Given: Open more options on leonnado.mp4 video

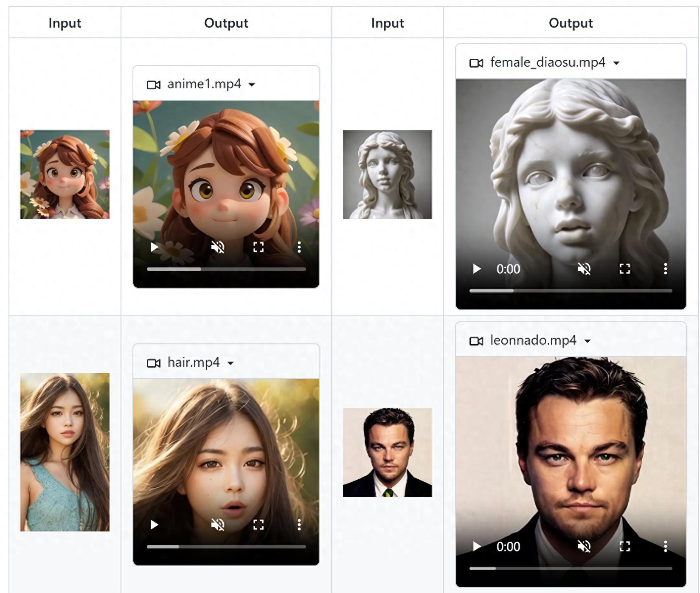Looking at the screenshot, I should click(x=666, y=546).
